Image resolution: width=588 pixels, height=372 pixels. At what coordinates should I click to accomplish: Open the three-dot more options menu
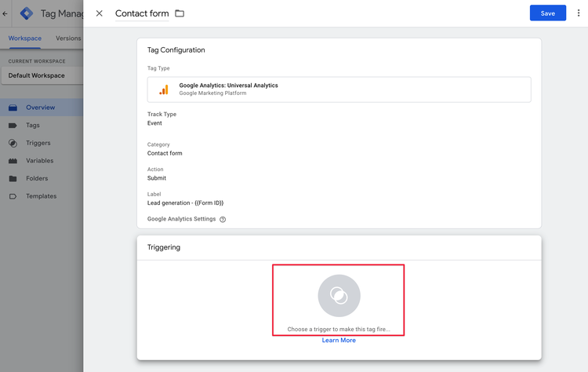click(579, 13)
